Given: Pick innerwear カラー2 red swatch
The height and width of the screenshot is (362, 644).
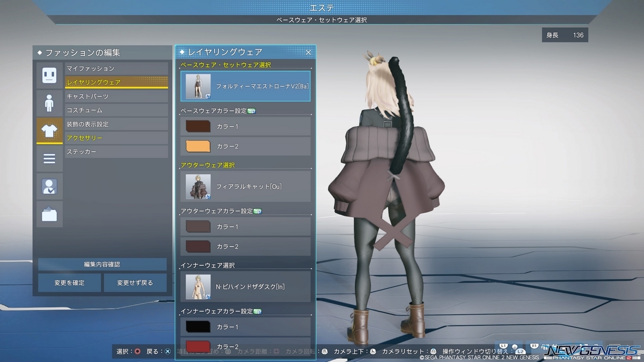Looking at the screenshot, I should 197,346.
